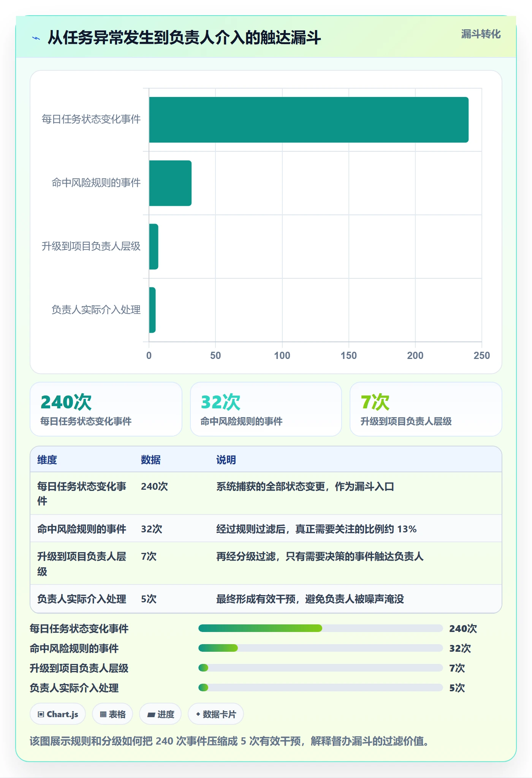The width and height of the screenshot is (532, 778).
Task: Click progress bar for 负责人实际介入处理
Action: coord(320,687)
